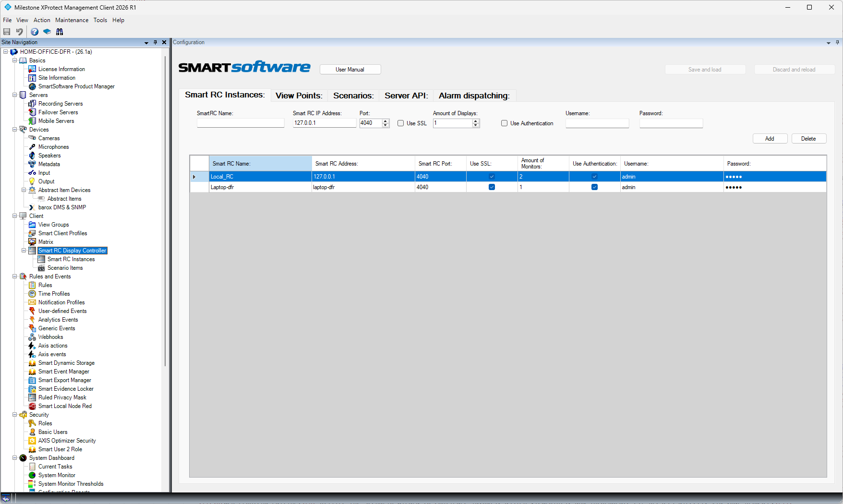The height and width of the screenshot is (504, 843).
Task: Click the Failover Servers icon
Action: 32,112
